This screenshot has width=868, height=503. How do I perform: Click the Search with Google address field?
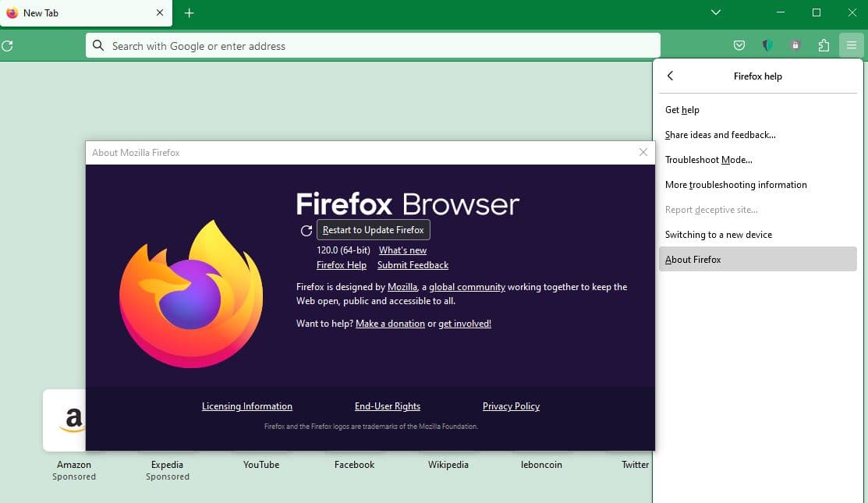(x=373, y=45)
